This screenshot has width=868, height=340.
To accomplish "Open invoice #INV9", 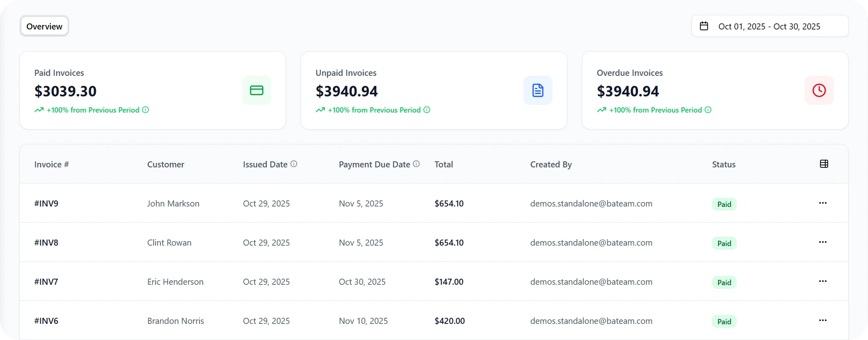I will [x=46, y=204].
